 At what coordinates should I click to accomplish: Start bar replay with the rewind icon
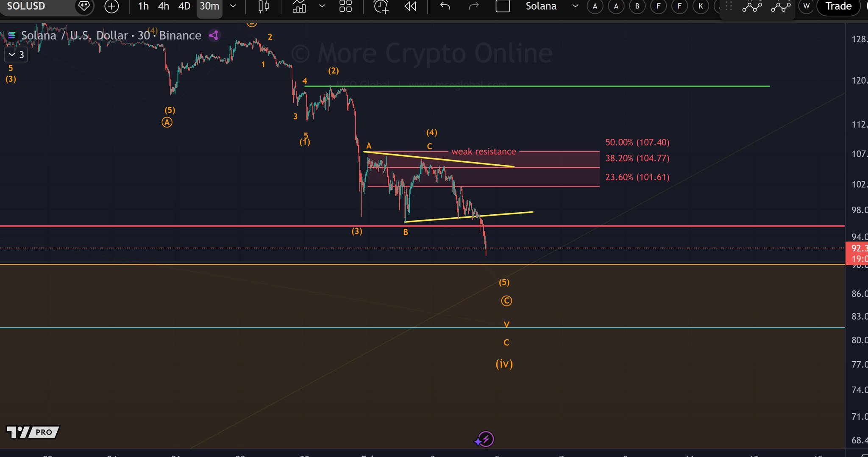click(410, 6)
